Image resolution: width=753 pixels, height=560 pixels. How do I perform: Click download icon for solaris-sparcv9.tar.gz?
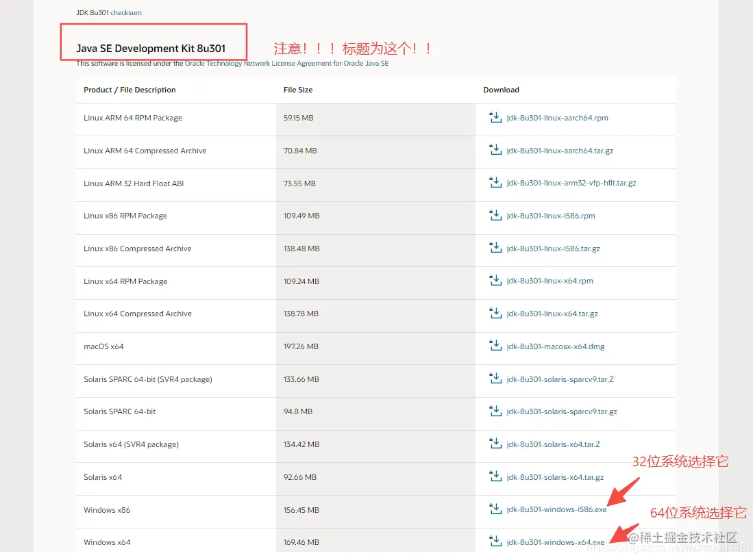[x=495, y=411]
